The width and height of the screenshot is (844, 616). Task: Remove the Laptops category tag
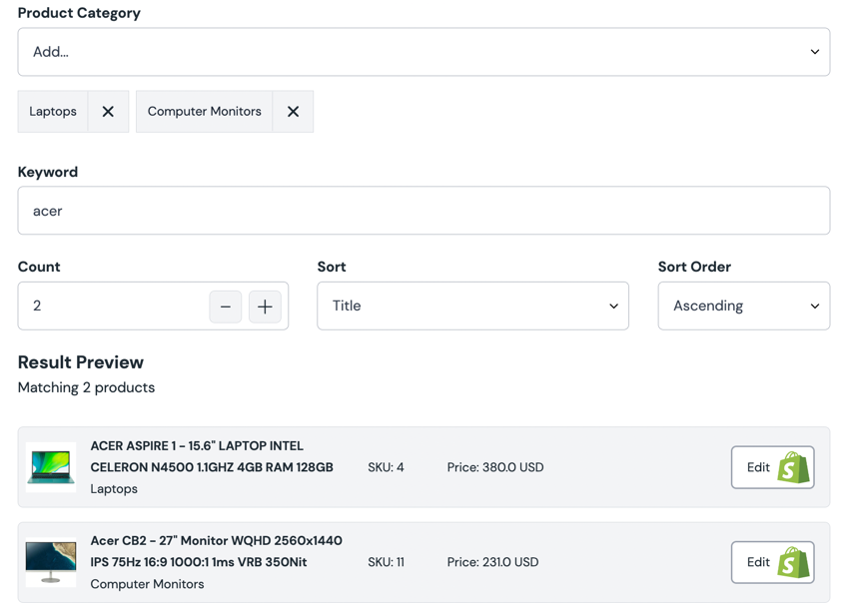[x=108, y=112]
